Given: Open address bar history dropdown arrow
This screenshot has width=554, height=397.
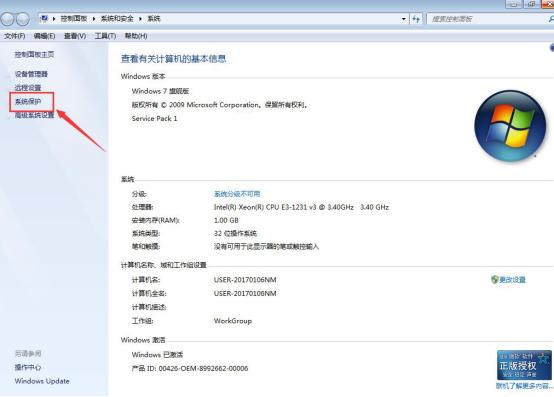Looking at the screenshot, I should coord(403,19).
